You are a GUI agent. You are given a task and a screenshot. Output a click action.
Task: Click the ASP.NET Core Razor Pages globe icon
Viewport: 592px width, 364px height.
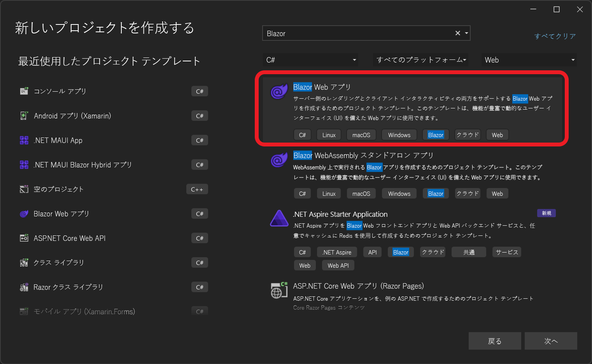279,290
